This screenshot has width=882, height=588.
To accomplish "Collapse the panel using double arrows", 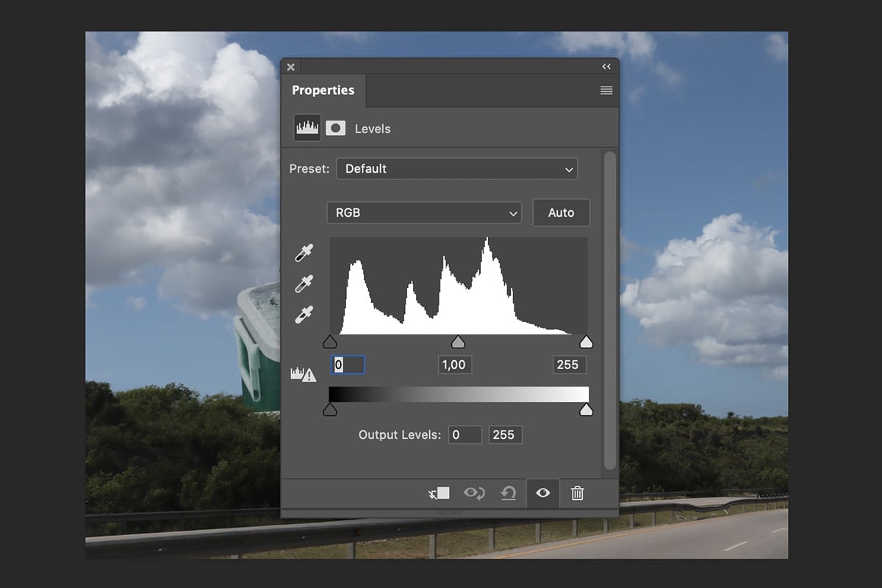I will tap(606, 67).
